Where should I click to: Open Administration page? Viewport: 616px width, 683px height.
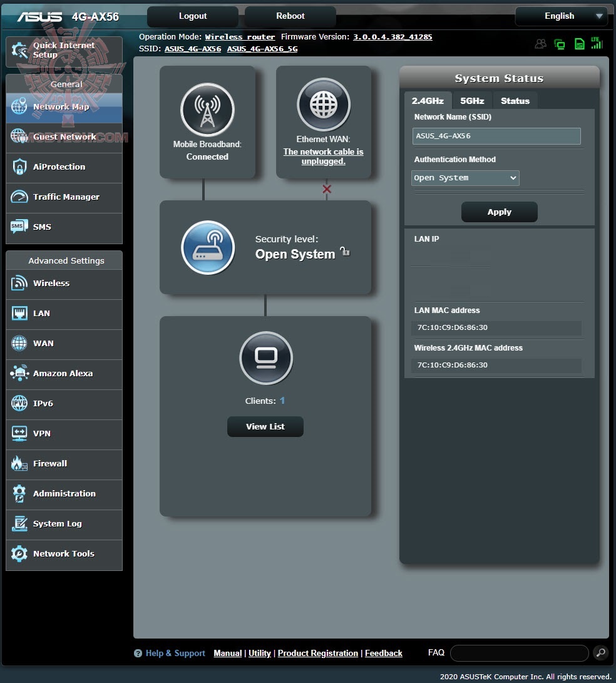[x=64, y=494]
